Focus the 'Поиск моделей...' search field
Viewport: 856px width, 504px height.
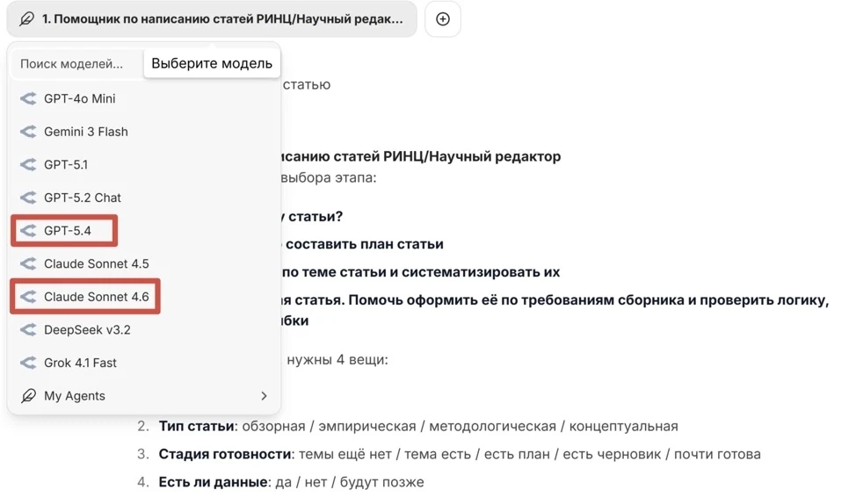coord(77,64)
